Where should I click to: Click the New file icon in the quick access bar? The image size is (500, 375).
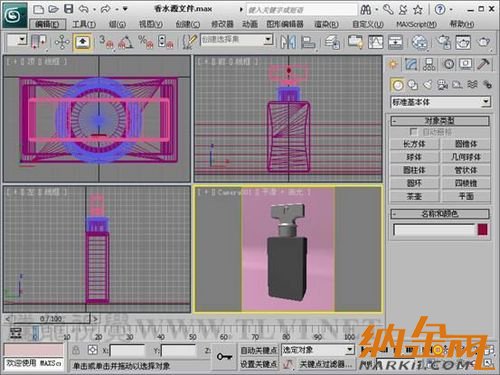(39, 9)
